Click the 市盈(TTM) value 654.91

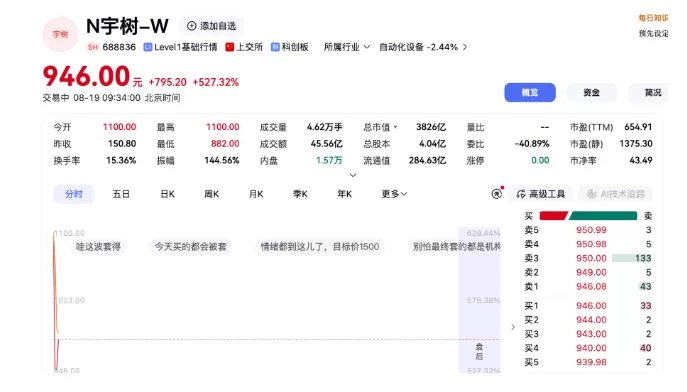click(638, 127)
